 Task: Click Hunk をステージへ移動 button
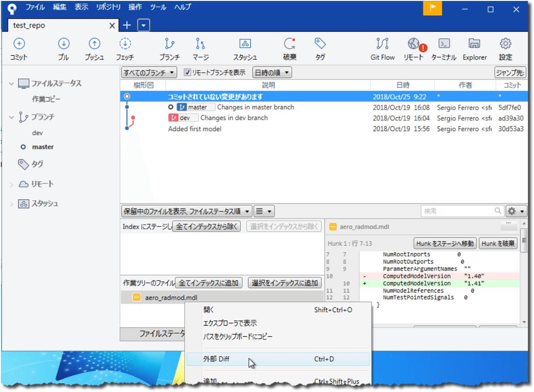[445, 243]
